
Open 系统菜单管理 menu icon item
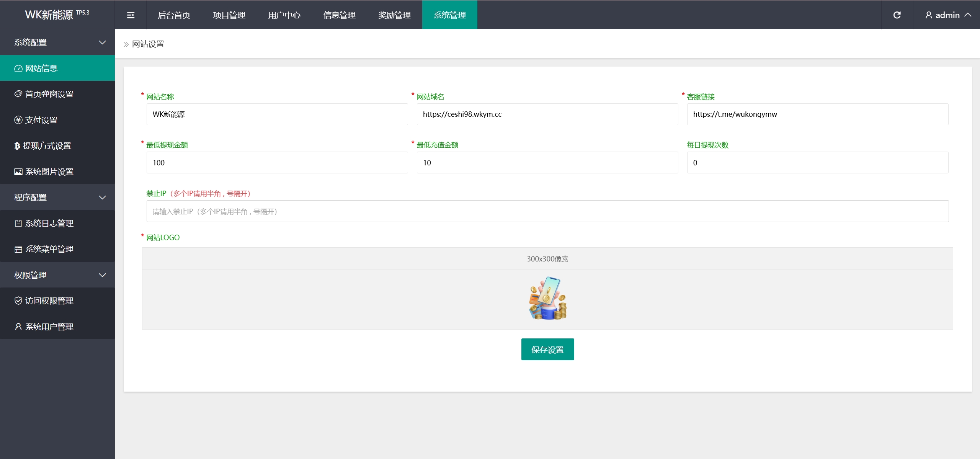point(49,249)
